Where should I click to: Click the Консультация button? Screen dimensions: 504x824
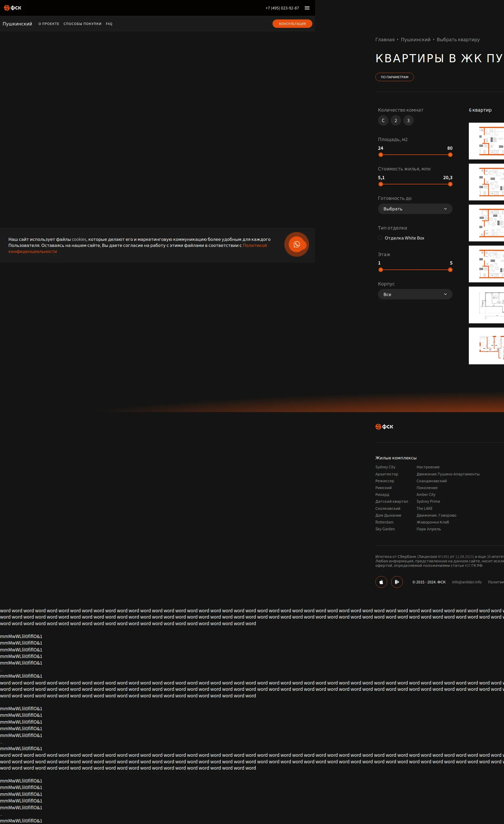(x=292, y=24)
